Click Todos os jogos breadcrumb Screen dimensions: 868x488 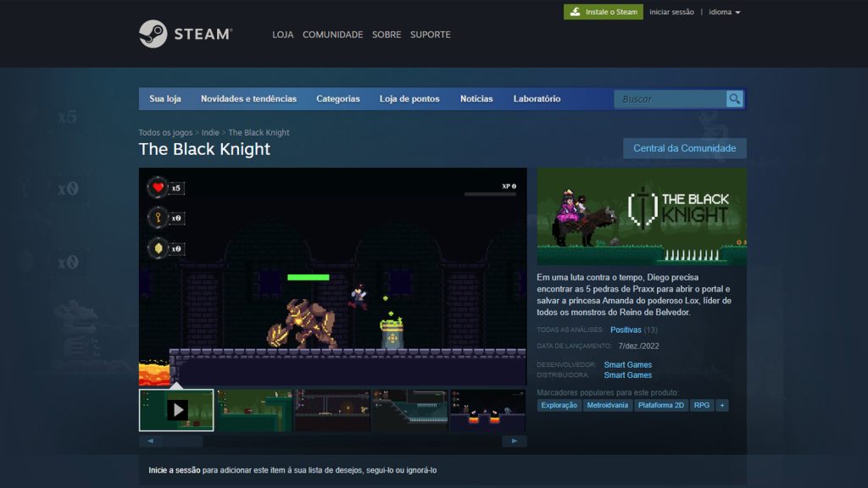tap(165, 133)
